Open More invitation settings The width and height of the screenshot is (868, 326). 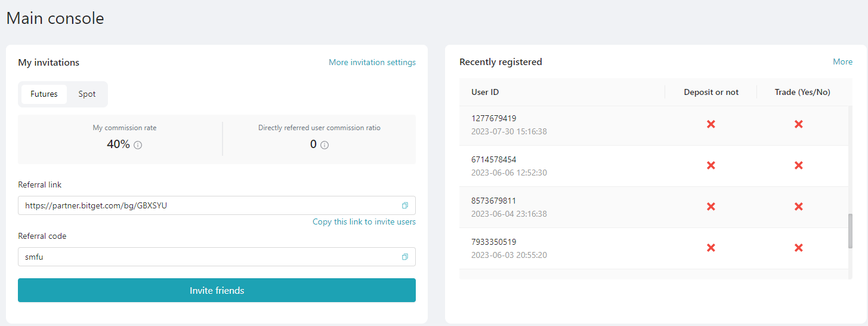tap(372, 62)
